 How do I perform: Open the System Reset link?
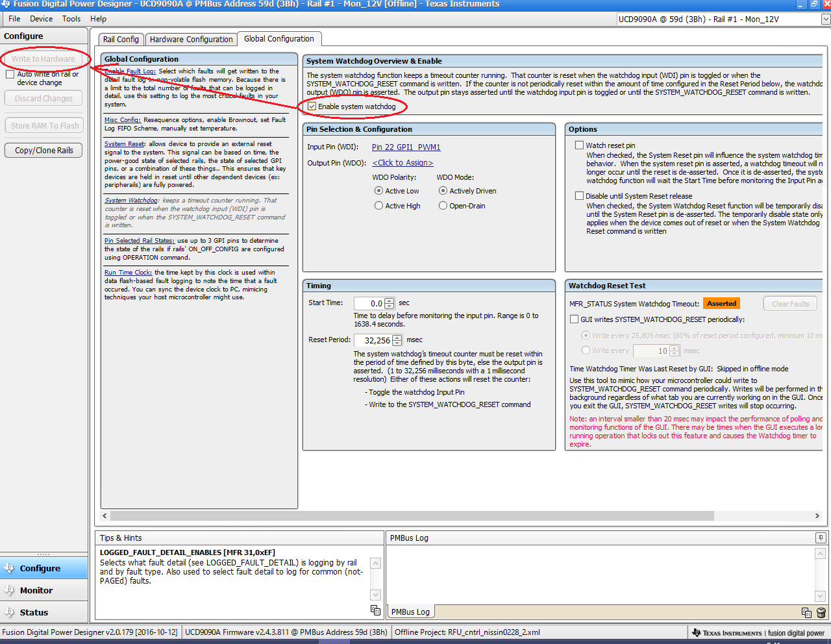point(125,144)
